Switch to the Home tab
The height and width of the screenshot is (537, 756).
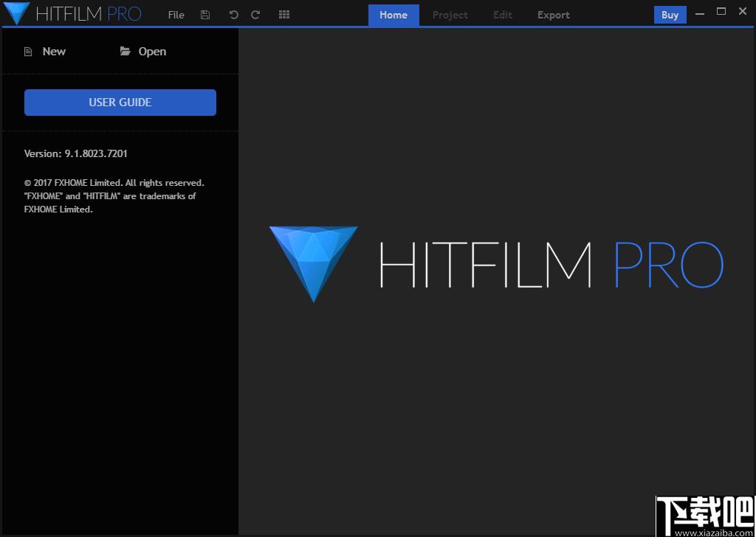coord(394,15)
